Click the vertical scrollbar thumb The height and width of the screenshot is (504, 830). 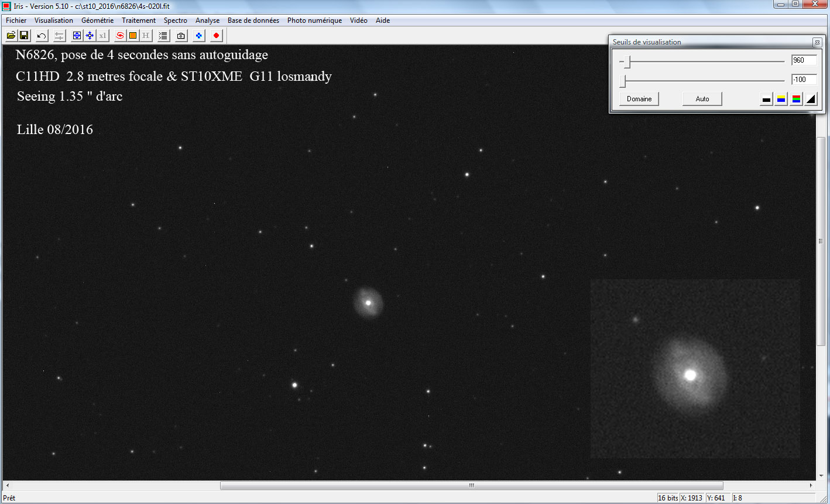(x=821, y=241)
